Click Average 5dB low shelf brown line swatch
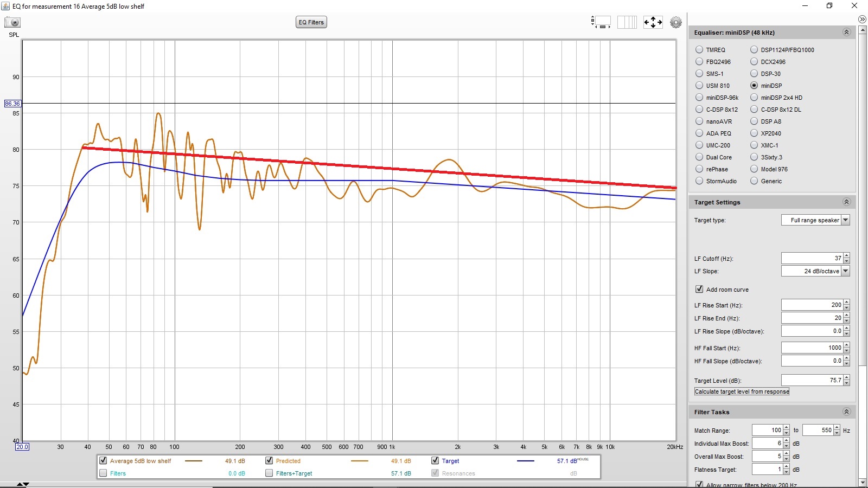This screenshot has width=868, height=488. tap(194, 461)
